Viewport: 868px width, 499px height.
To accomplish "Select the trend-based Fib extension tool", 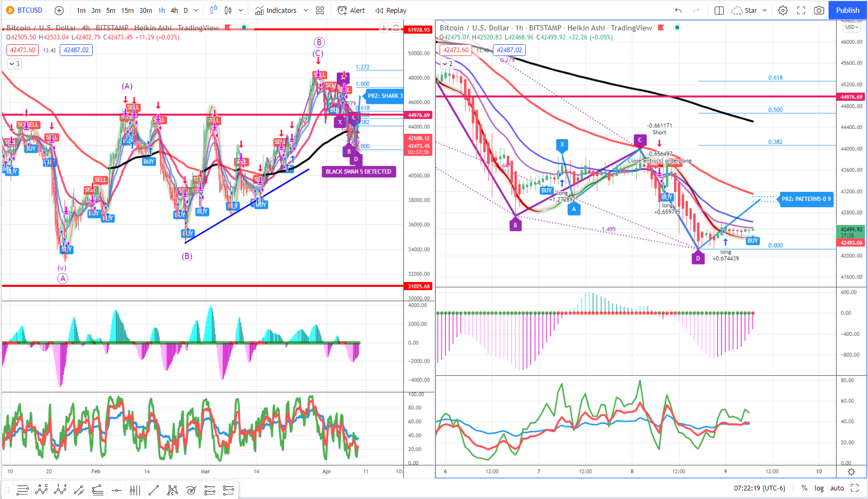I will pos(210,490).
